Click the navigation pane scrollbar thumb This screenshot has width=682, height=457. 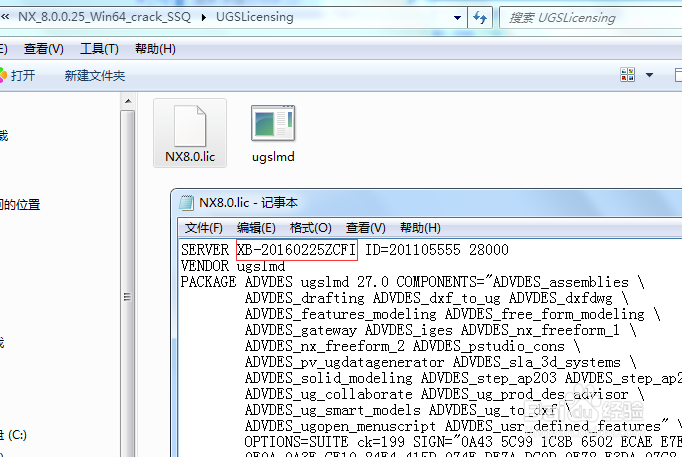coord(127,284)
